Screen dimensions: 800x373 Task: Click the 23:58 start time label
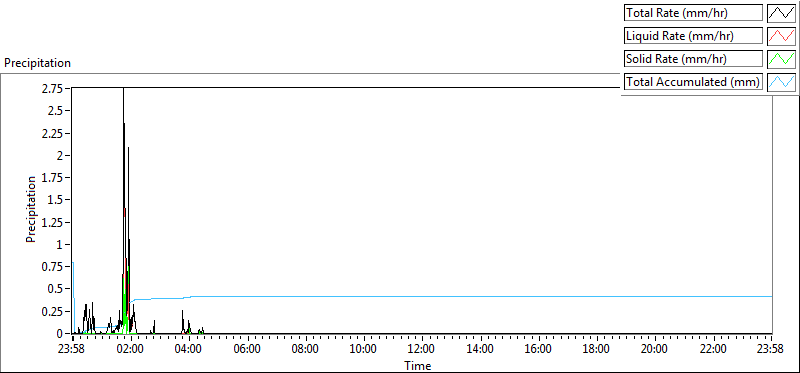click(72, 349)
